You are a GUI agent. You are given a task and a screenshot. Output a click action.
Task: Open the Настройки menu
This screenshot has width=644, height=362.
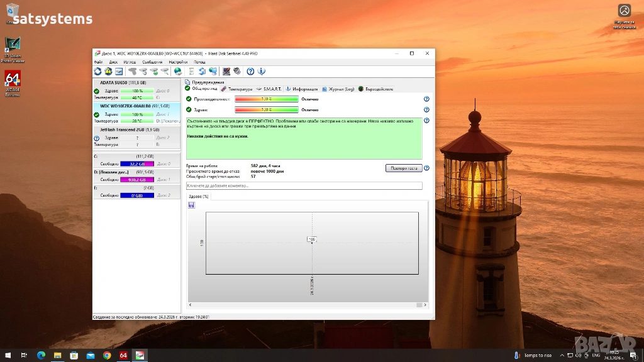178,62
